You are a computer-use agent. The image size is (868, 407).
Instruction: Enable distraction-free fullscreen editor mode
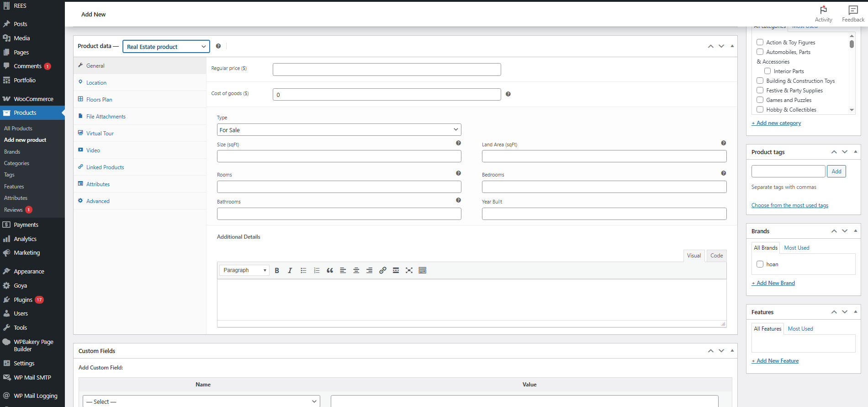point(409,270)
